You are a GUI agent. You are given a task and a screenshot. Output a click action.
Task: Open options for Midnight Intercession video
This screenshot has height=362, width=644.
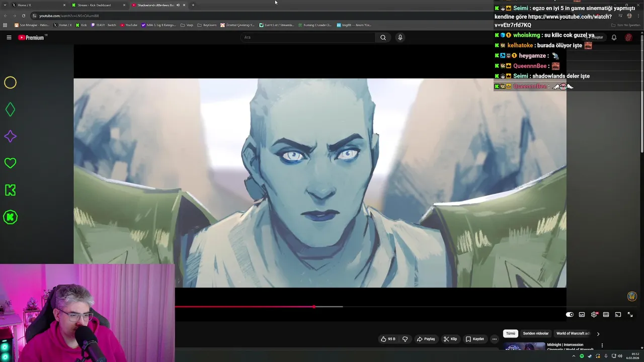tap(602, 345)
